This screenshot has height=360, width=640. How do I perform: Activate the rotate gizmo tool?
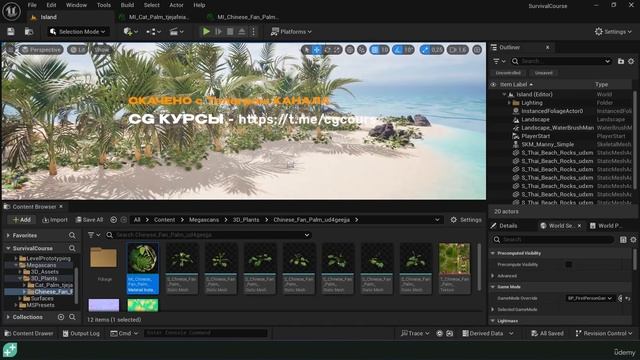327,50
